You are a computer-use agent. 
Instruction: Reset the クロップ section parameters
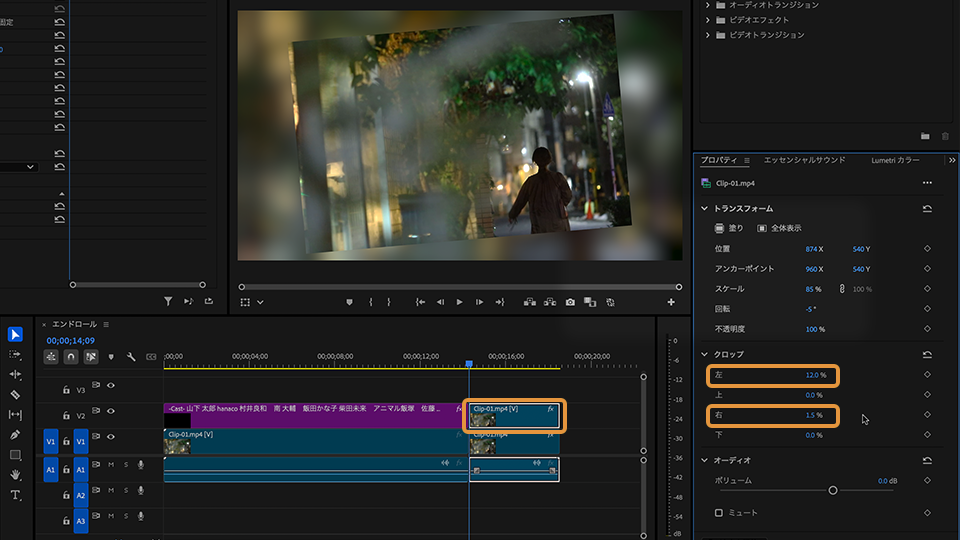(927, 355)
